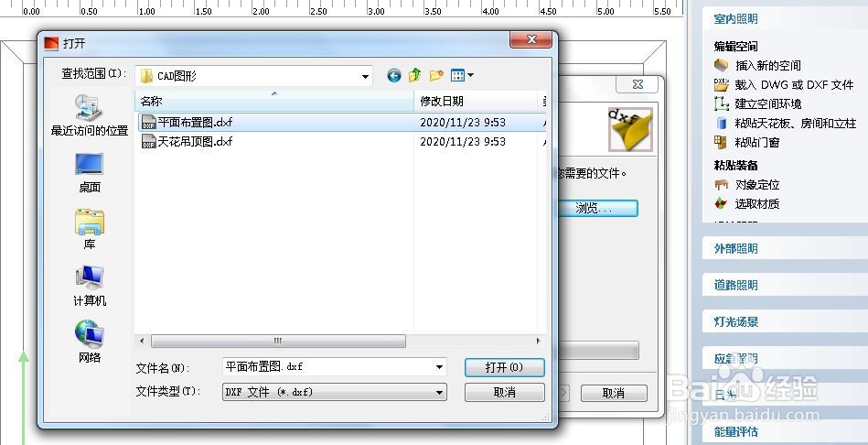The height and width of the screenshot is (445, 868).
Task: Open Computer (计算机) location
Action: (89, 287)
